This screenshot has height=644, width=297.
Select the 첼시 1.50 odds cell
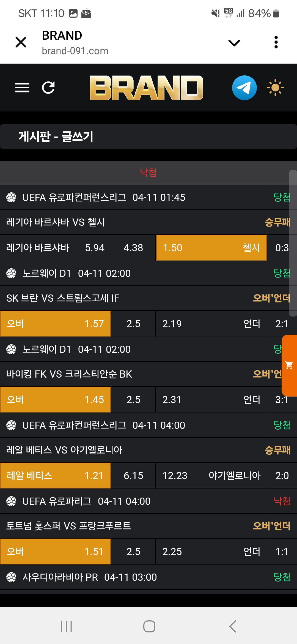[211, 248]
